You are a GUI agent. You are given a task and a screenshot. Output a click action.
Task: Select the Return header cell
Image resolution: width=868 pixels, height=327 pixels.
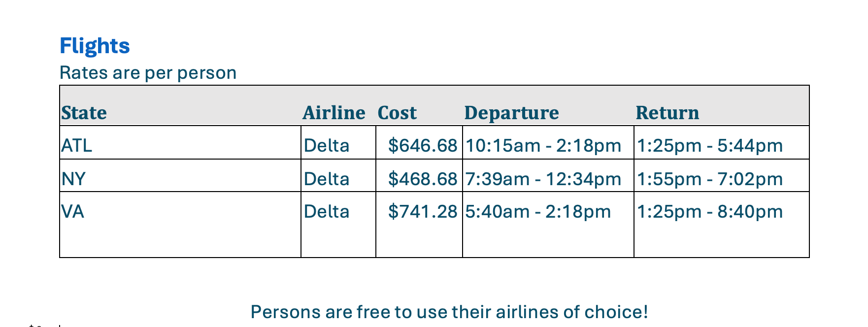[x=667, y=113]
